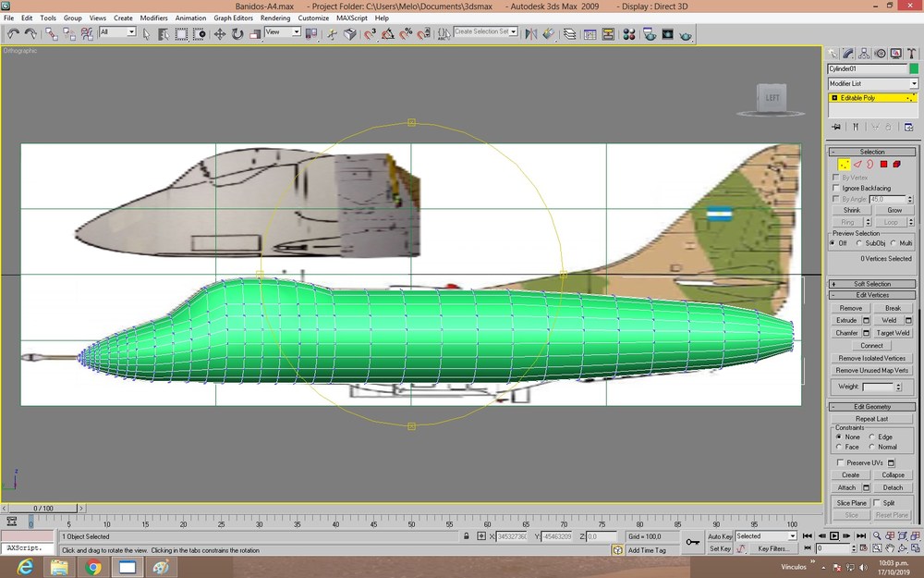The width and height of the screenshot is (924, 578).
Task: Select Vertex sub-object level icon
Action: pyautogui.click(x=844, y=164)
